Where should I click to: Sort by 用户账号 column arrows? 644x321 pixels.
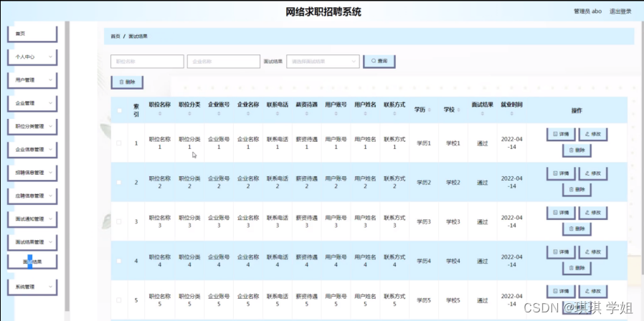tap(336, 114)
